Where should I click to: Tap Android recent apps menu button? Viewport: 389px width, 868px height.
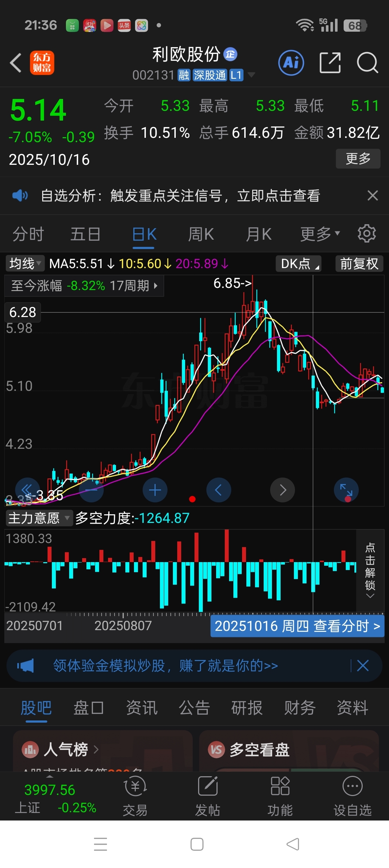[x=100, y=844]
